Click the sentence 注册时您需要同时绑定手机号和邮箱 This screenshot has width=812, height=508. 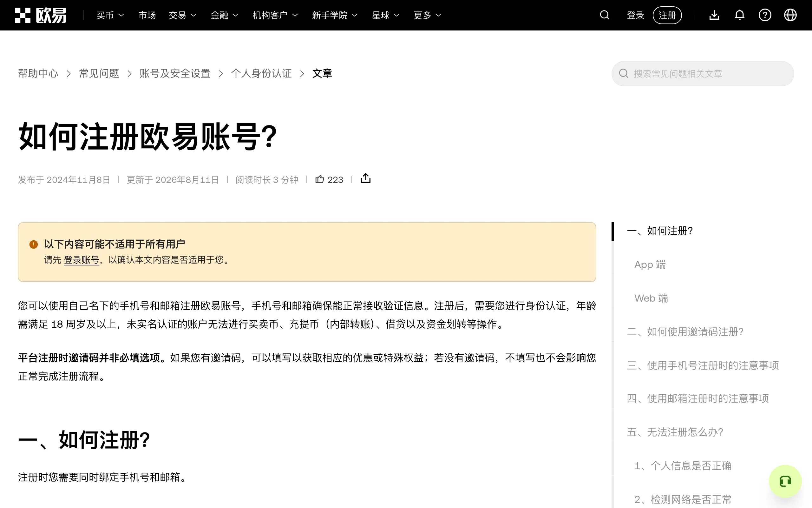click(x=102, y=477)
